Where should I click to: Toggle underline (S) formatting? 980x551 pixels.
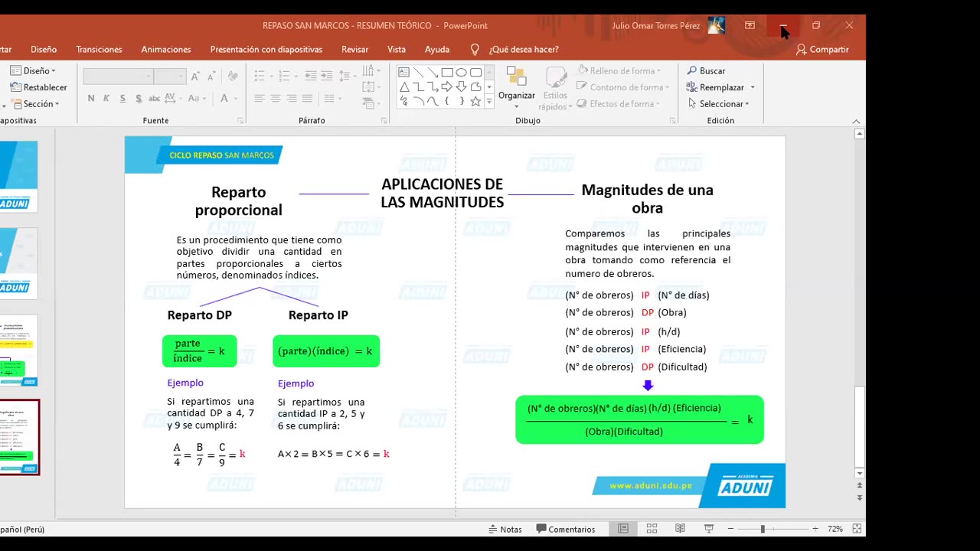[122, 98]
